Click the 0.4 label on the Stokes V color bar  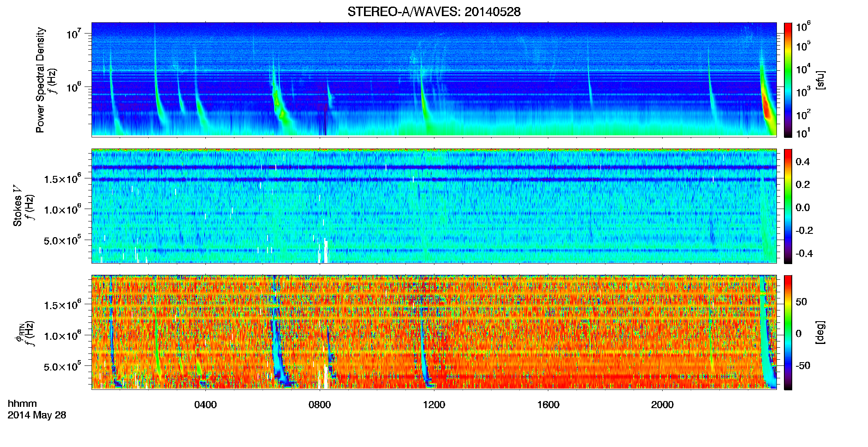(803, 161)
